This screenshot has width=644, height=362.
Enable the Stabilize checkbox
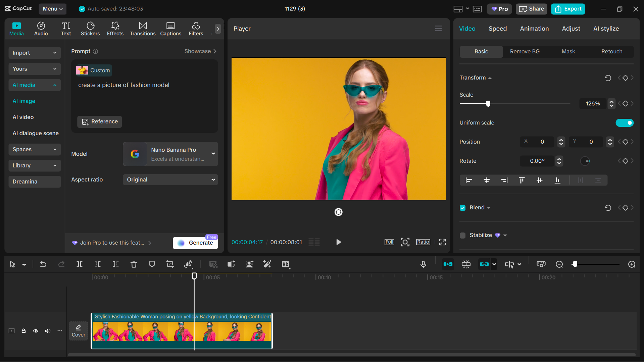(x=463, y=236)
